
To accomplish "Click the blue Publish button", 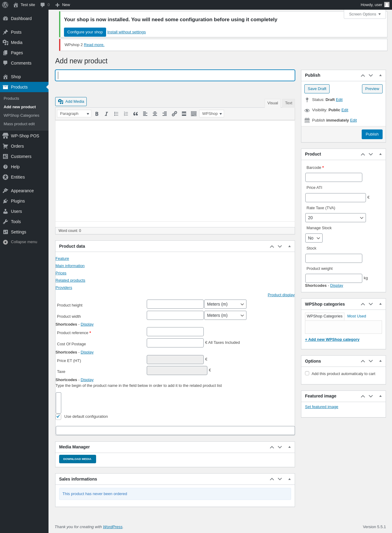I will click(x=372, y=134).
